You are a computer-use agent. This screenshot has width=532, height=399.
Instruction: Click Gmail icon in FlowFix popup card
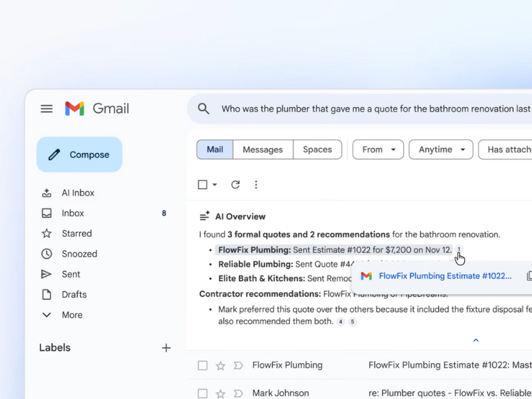click(x=366, y=276)
